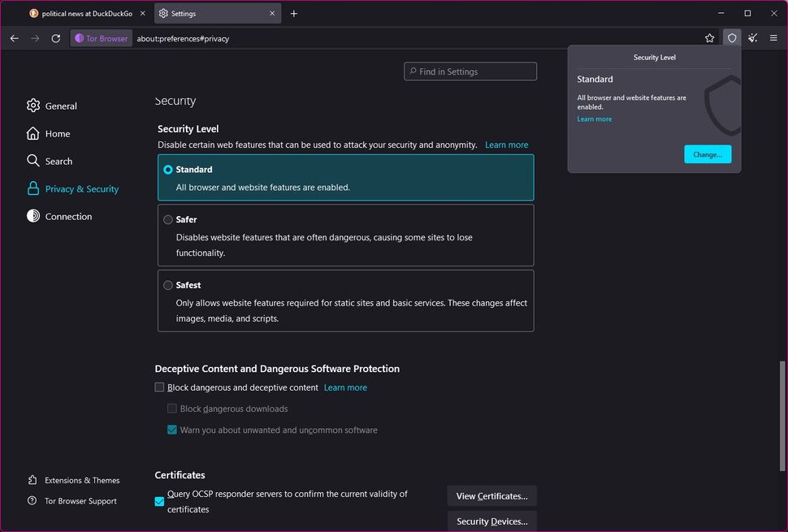788x532 pixels.
Task: Open Connection settings in the sidebar
Action: (68, 216)
